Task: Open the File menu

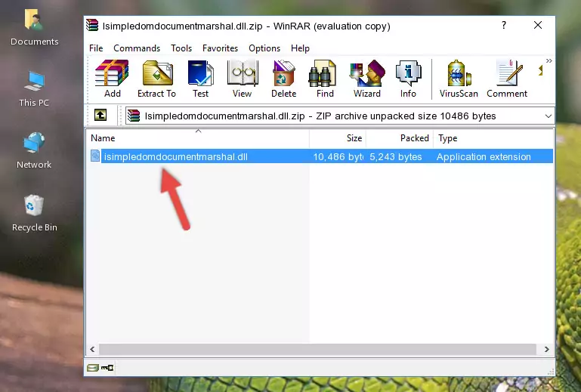Action: pyautogui.click(x=96, y=48)
